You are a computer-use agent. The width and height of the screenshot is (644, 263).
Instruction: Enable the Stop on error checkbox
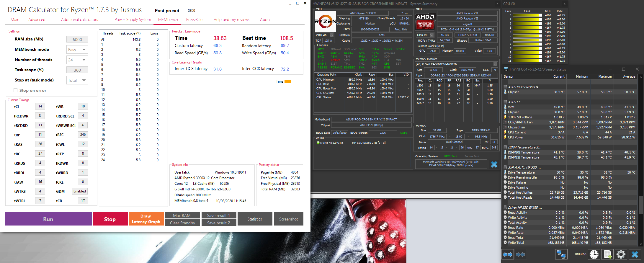click(x=15, y=90)
